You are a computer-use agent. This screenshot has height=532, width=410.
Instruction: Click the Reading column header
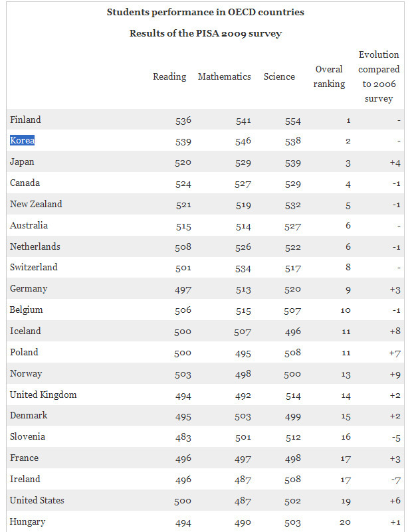169,76
